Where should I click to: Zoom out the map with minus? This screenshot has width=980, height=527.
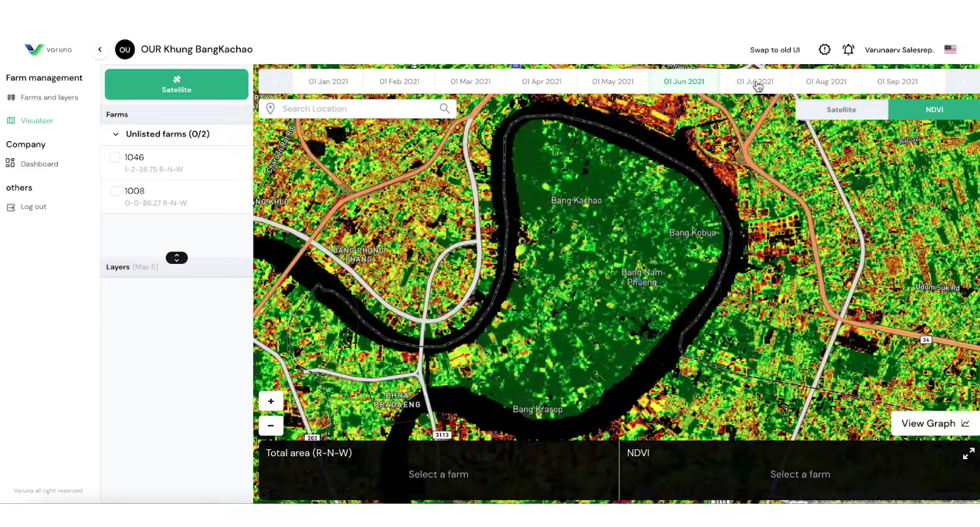coord(271,425)
